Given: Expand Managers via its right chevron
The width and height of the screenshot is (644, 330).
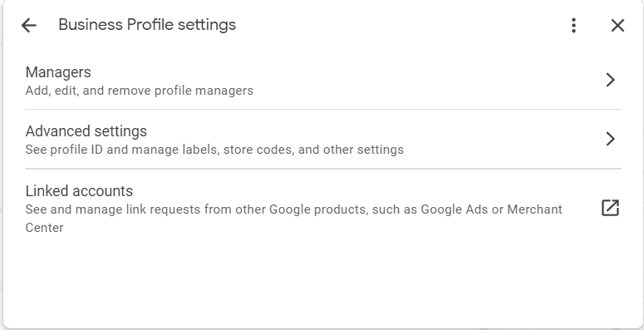Looking at the screenshot, I should 610,80.
